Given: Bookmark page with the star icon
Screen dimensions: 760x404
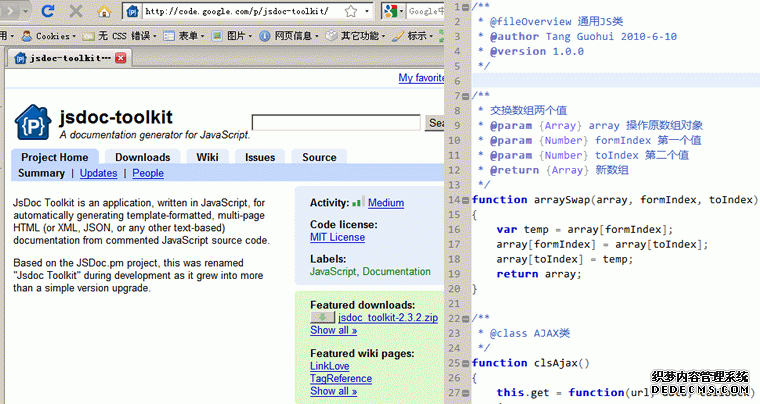Looking at the screenshot, I should [351, 12].
